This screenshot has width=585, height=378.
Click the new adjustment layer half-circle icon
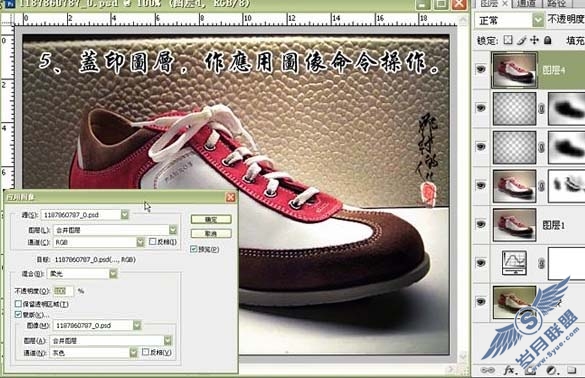point(551,371)
